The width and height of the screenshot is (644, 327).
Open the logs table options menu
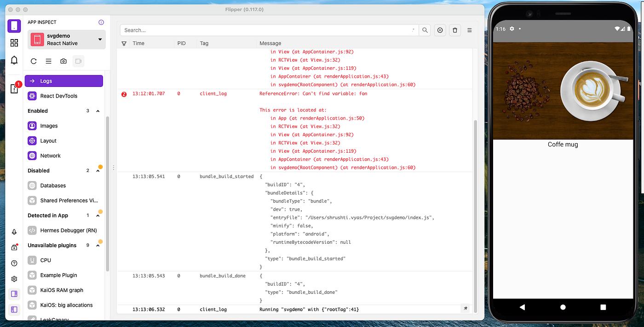coord(470,30)
